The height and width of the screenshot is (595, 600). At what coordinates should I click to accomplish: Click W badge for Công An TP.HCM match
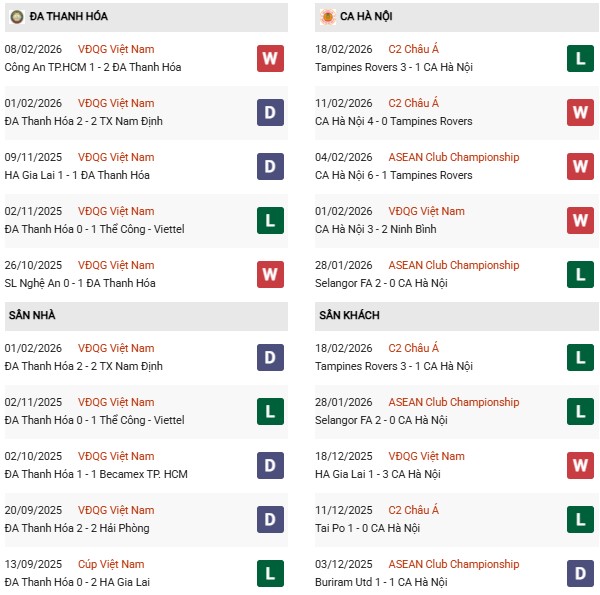(269, 58)
